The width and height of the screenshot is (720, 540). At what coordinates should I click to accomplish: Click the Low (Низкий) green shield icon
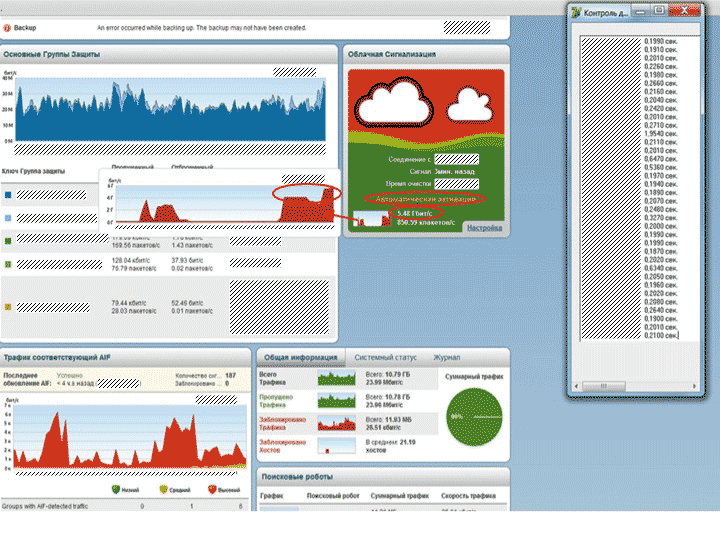[x=116, y=489]
